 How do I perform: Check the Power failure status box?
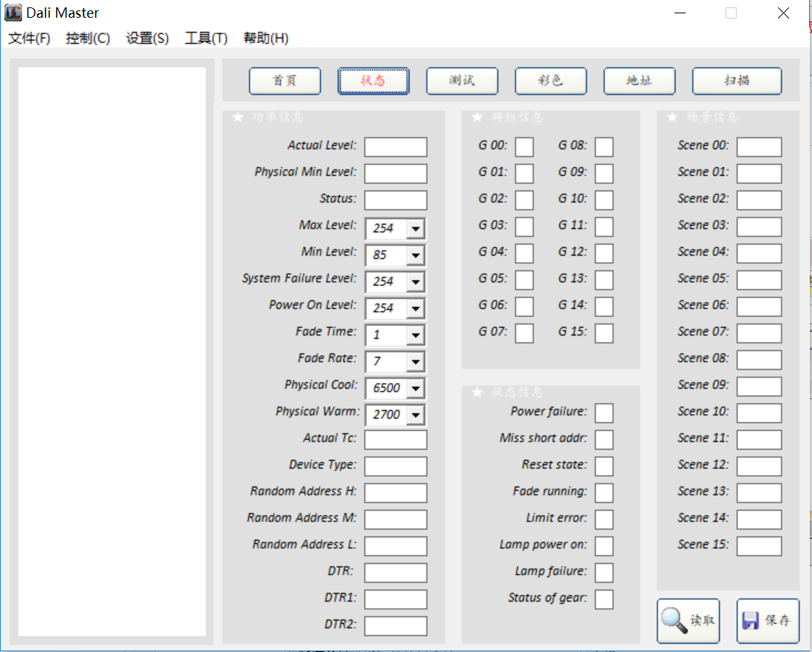[x=604, y=413]
